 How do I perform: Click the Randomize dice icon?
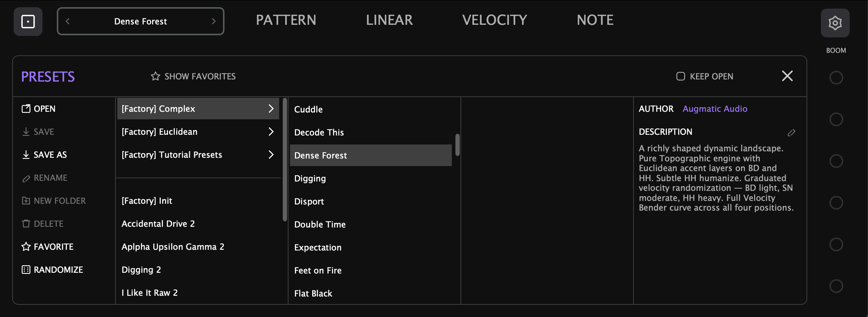pos(25,269)
